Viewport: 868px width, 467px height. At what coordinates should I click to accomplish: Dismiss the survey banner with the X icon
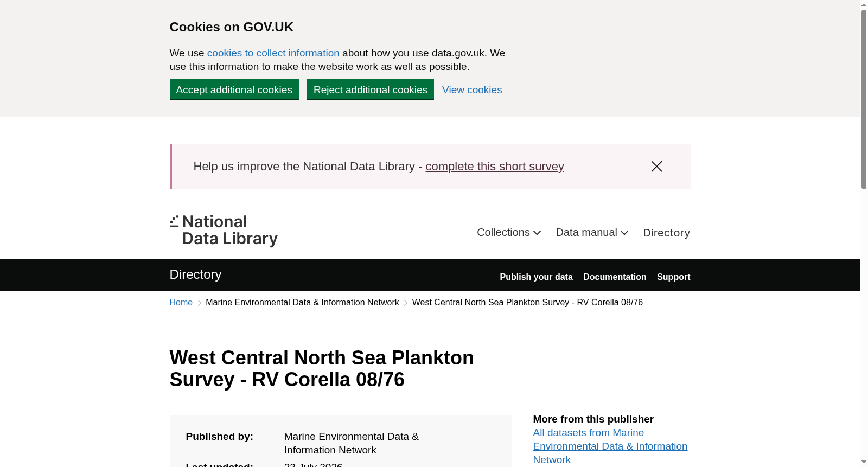[656, 167]
